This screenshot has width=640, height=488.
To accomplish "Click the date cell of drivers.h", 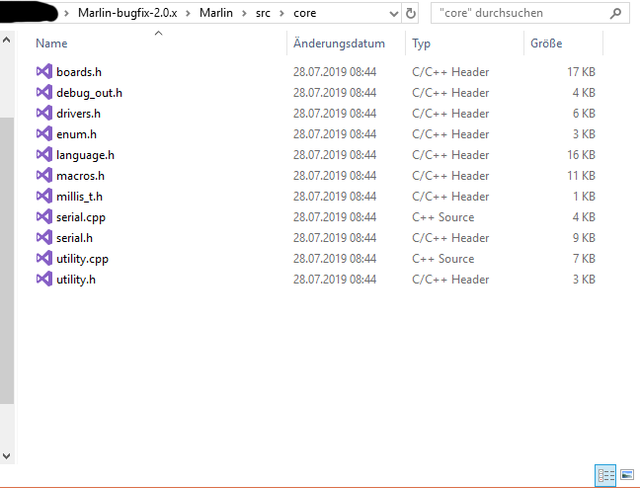I will point(335,113).
